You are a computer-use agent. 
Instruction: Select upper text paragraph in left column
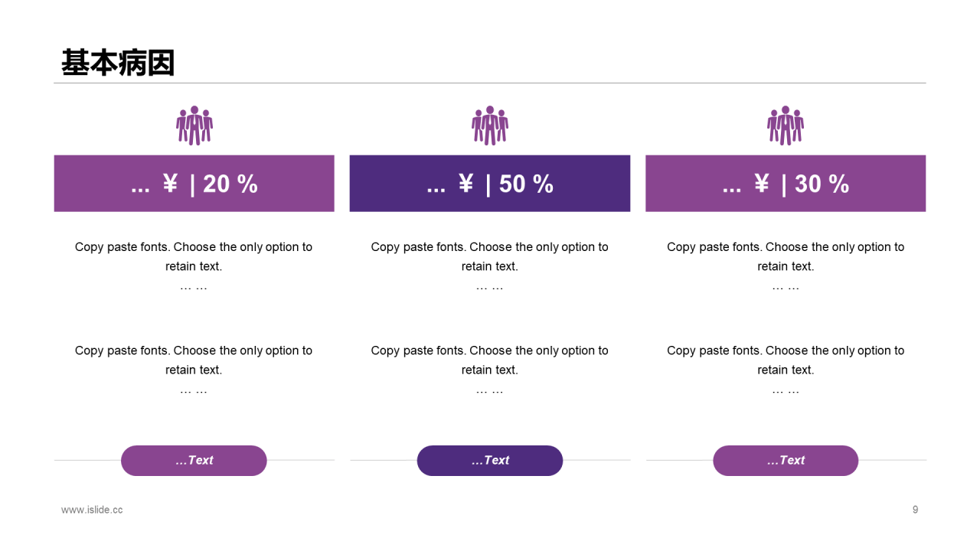(194, 266)
